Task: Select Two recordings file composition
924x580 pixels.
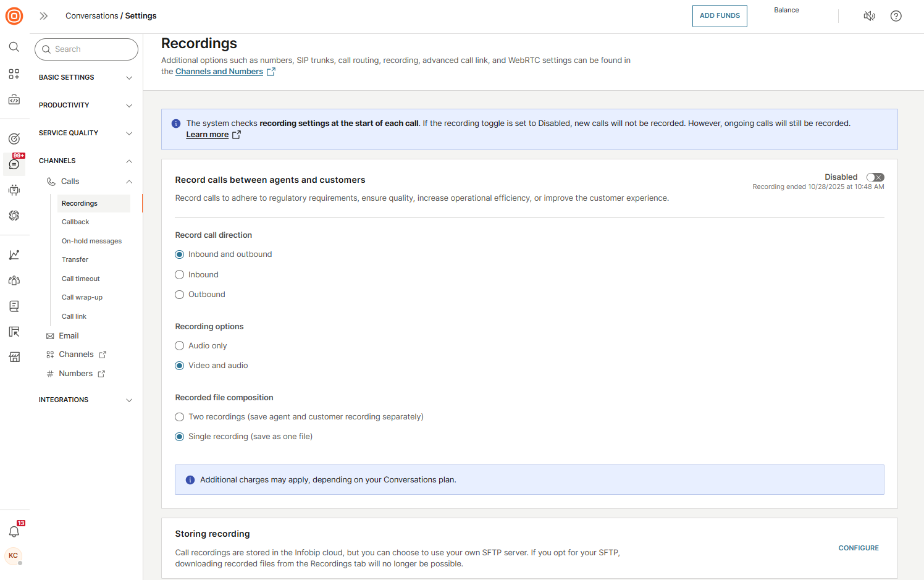Action: pyautogui.click(x=180, y=417)
